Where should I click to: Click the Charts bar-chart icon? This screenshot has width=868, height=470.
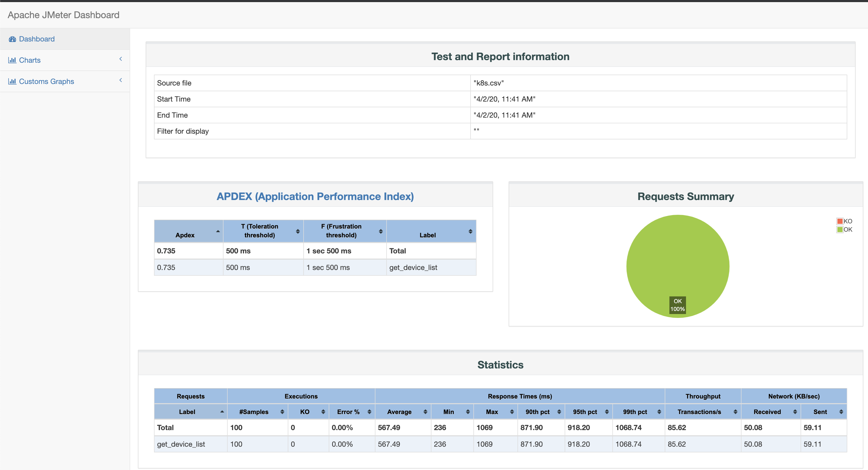point(12,60)
